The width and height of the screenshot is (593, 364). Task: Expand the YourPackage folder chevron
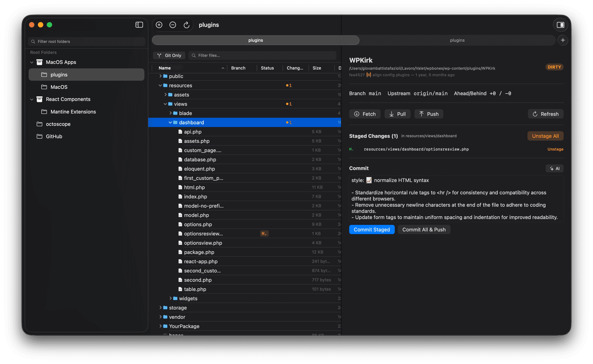point(160,326)
